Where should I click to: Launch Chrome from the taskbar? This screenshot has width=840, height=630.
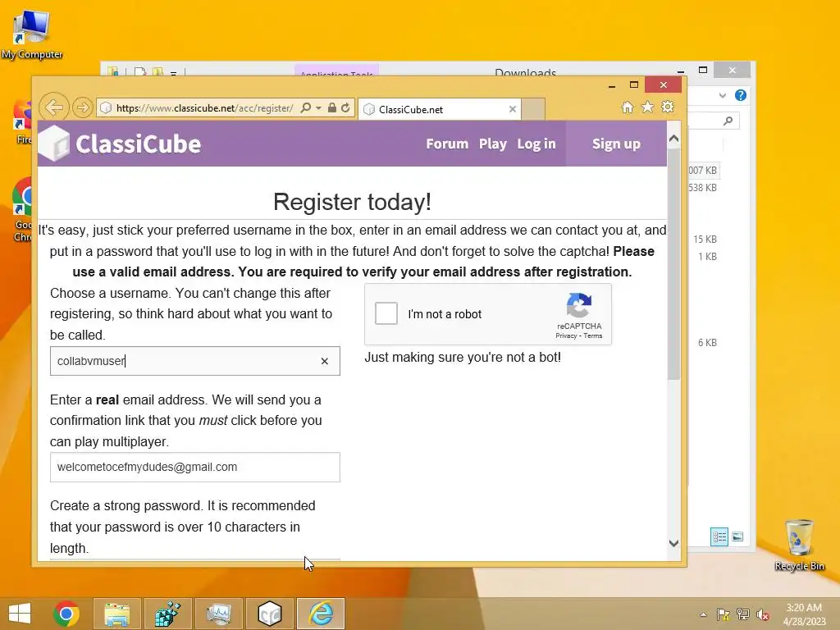click(66, 614)
